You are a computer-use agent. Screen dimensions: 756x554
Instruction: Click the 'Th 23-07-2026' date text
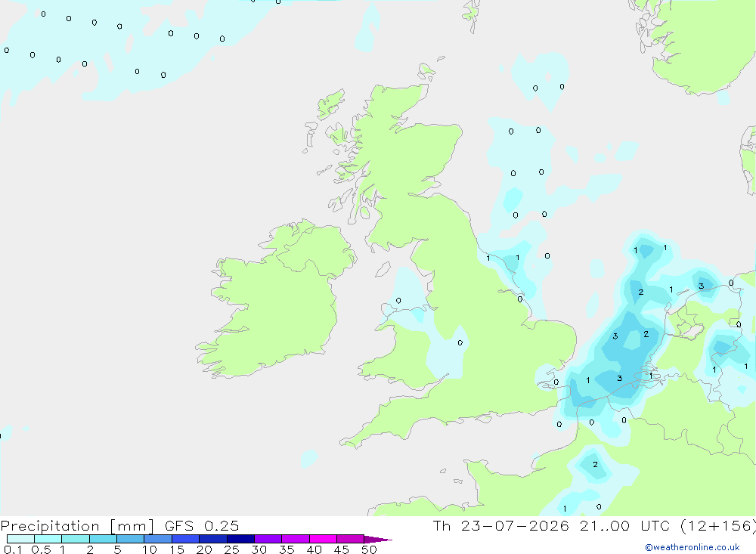501,525
